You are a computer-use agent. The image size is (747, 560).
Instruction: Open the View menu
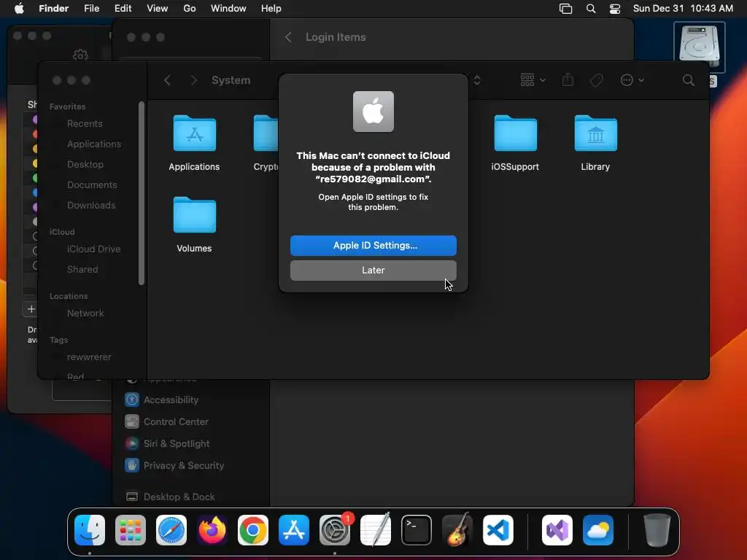click(x=158, y=9)
